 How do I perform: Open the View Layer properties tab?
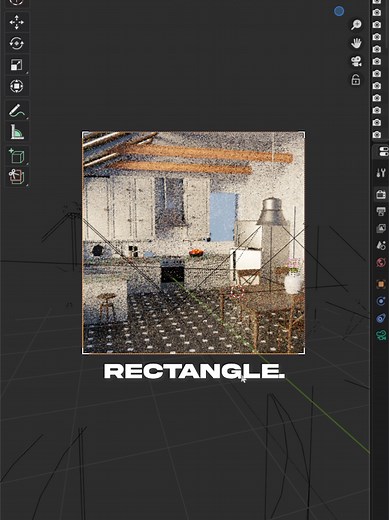381,228
